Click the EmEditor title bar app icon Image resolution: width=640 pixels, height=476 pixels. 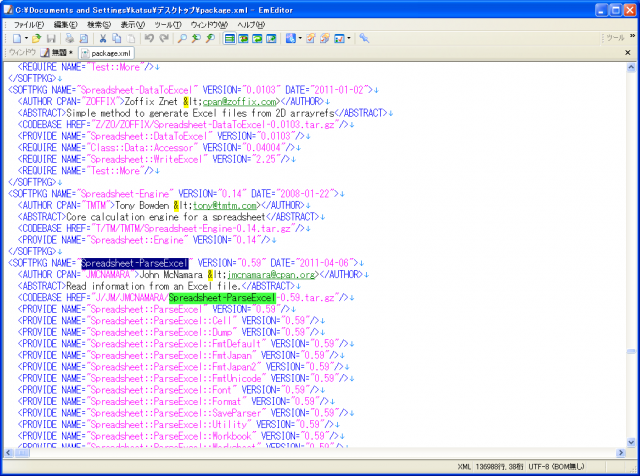tap(8, 10)
